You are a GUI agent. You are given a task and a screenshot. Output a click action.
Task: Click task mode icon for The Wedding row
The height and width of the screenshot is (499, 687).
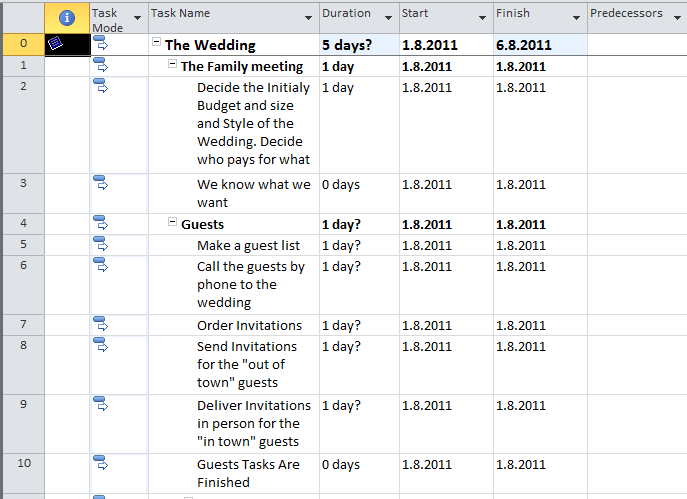100,44
